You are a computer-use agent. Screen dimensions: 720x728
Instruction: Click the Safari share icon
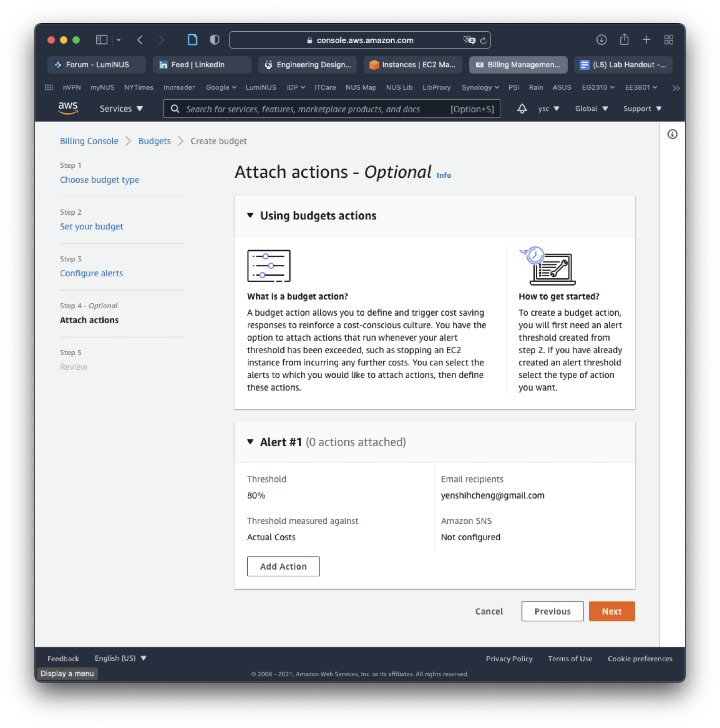[x=624, y=40]
